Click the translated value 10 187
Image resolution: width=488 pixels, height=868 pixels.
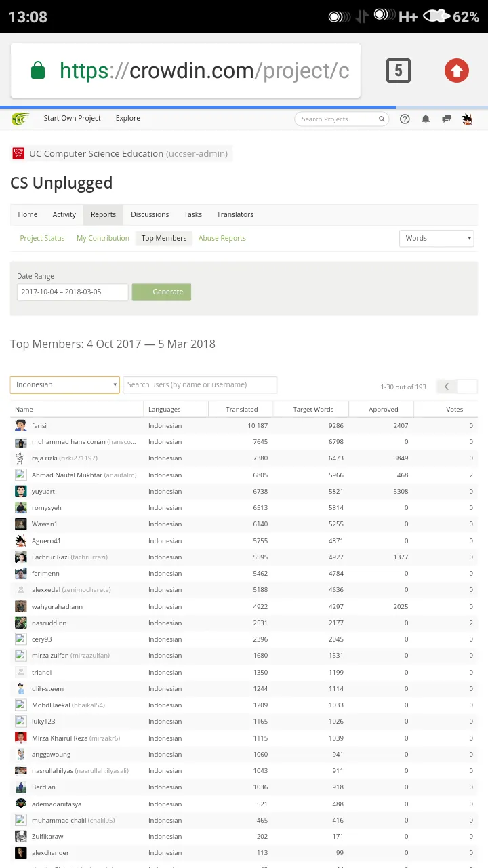coord(258,426)
